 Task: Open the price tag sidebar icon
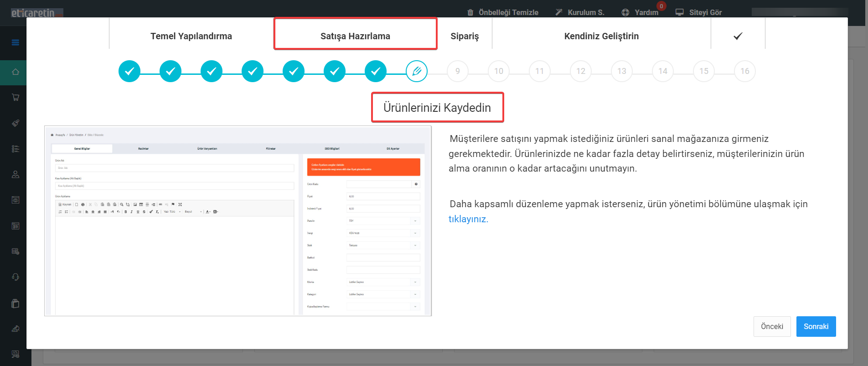point(15,123)
